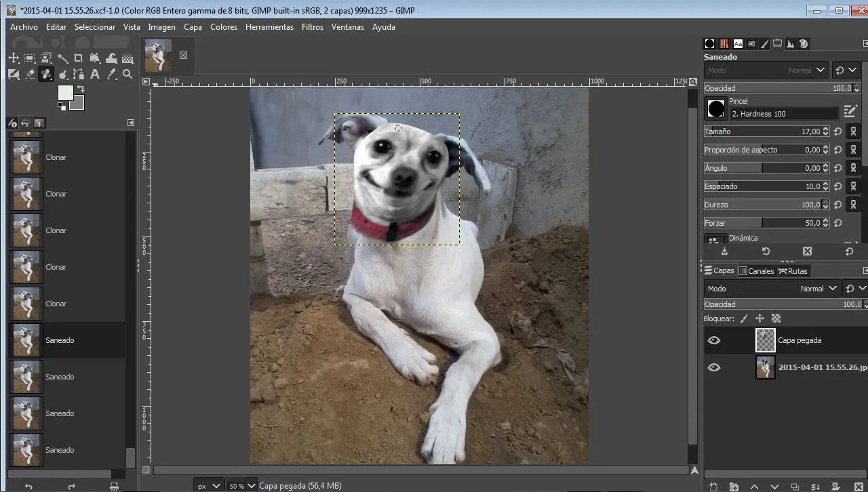Screen dimensions: 868x492
Task: Switch to the Canales tab
Action: tap(756, 270)
